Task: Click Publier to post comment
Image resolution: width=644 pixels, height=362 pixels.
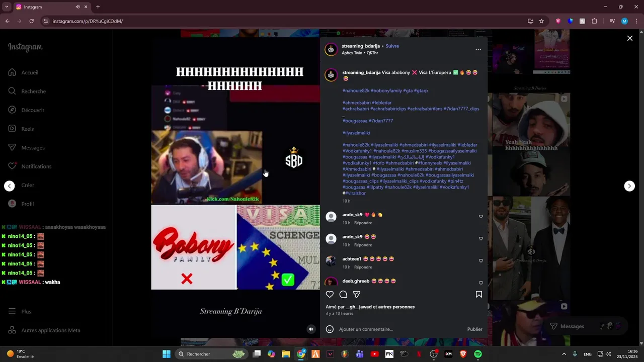Action: [x=474, y=329]
